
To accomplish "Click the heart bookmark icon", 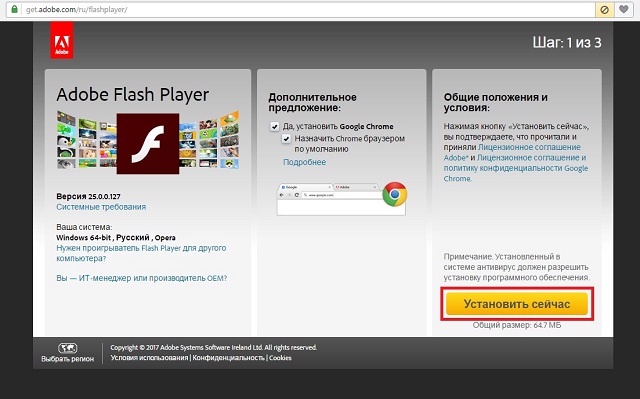I will coord(624,9).
